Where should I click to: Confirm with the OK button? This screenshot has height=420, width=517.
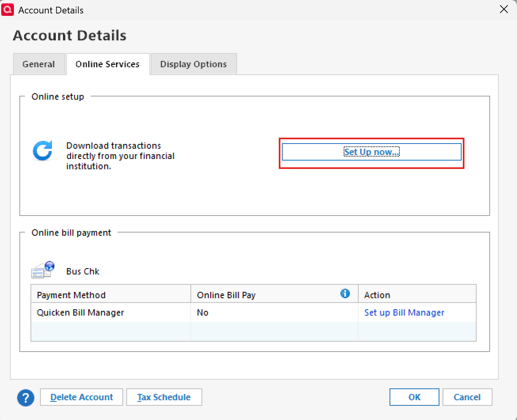tap(414, 397)
